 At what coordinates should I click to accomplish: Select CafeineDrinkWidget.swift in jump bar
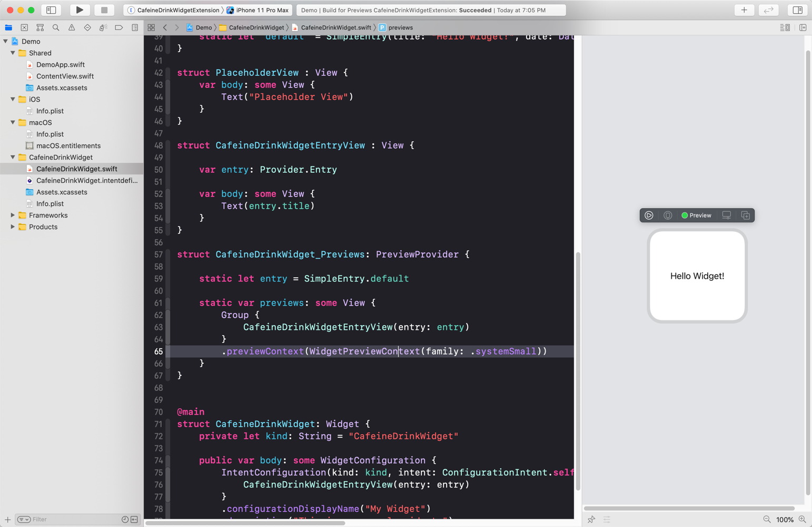coord(331,27)
